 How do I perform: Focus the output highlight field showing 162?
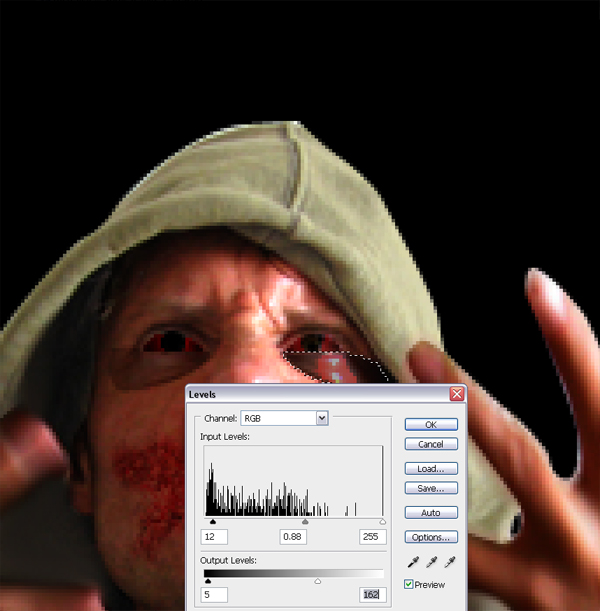(373, 595)
